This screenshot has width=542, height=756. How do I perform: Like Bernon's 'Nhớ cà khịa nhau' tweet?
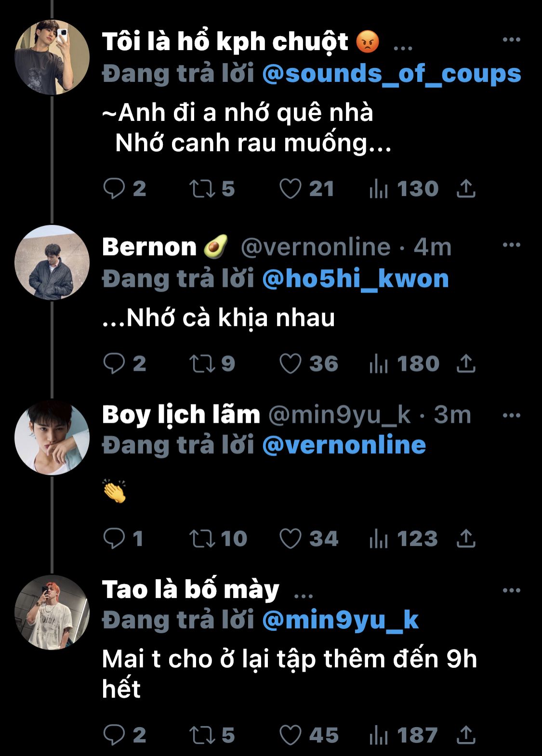click(291, 364)
